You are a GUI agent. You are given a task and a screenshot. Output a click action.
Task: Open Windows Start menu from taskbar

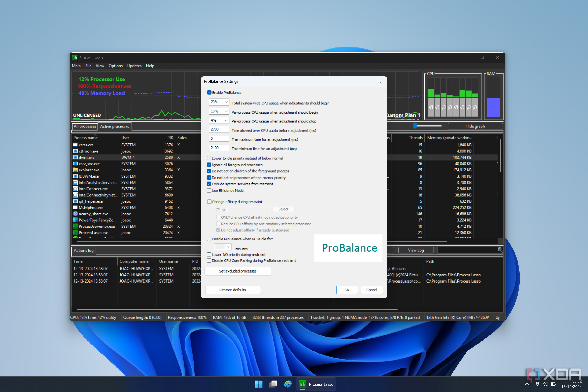point(259,384)
